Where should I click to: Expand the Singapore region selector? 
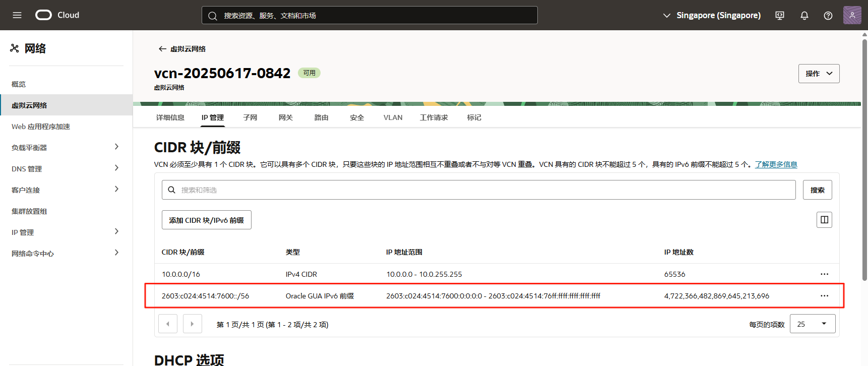[711, 16]
